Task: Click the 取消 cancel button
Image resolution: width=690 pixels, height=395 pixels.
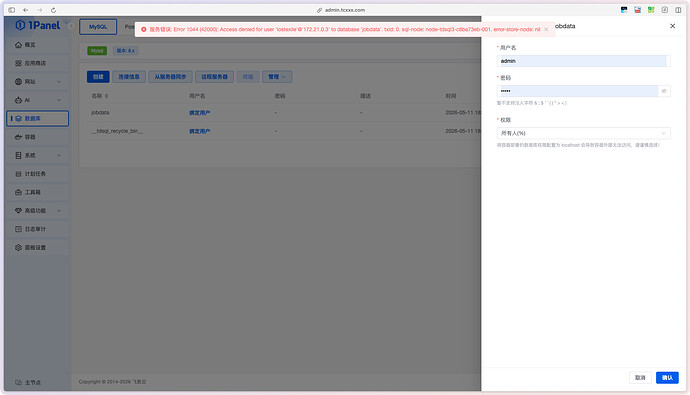Action: pyautogui.click(x=640, y=378)
